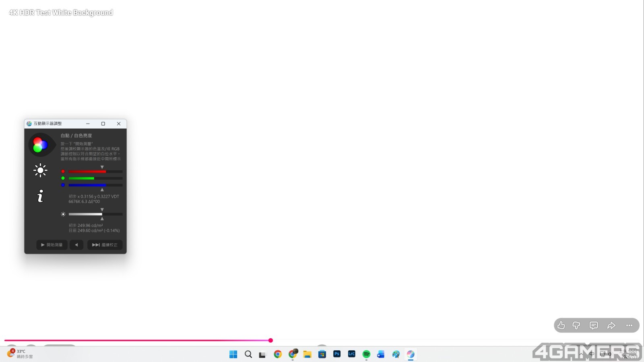Image resolution: width=644 pixels, height=362 pixels.
Task: Share the video using arrow icon
Action: [x=611, y=325]
